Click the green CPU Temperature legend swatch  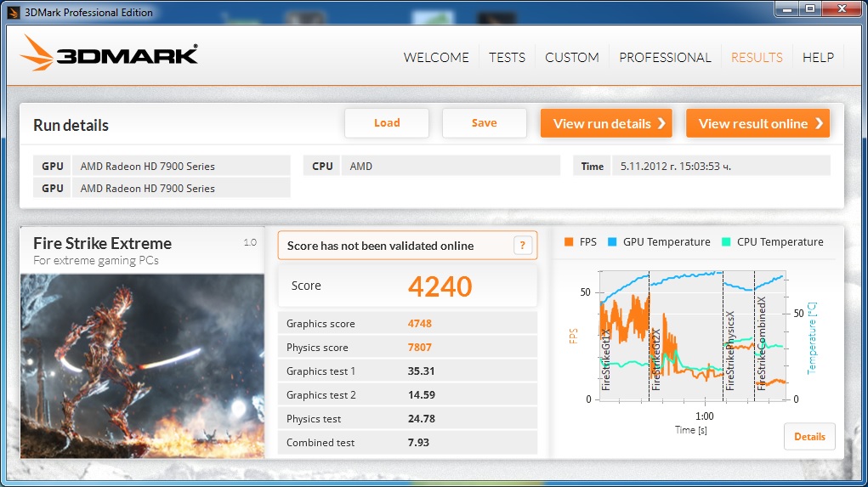tap(726, 242)
